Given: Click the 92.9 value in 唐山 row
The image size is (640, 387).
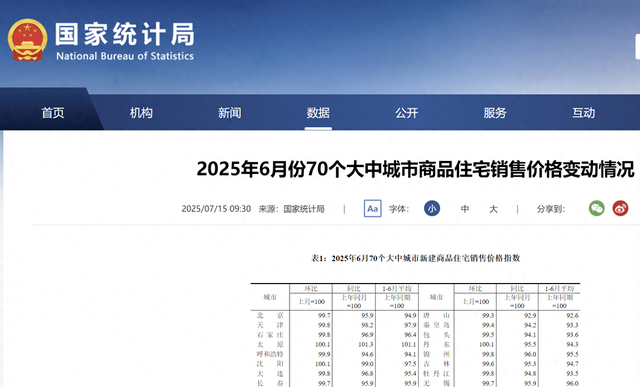Looking at the screenshot, I should (x=530, y=316).
